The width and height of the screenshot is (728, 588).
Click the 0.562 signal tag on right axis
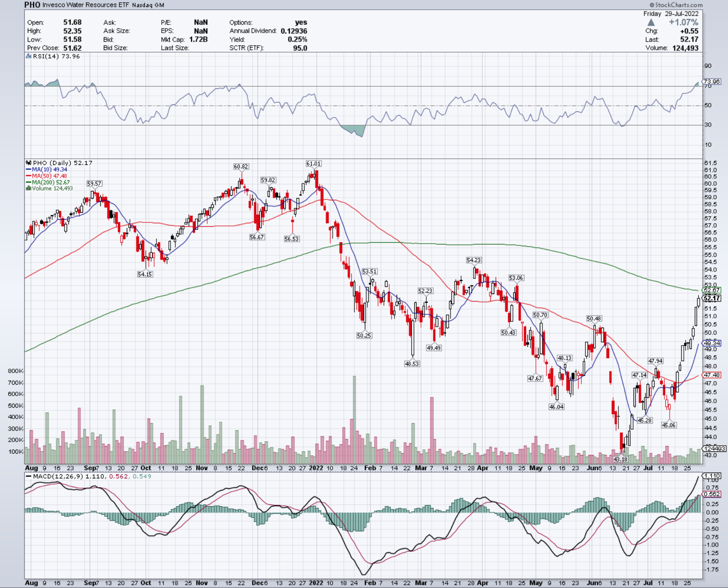pyautogui.click(x=712, y=494)
